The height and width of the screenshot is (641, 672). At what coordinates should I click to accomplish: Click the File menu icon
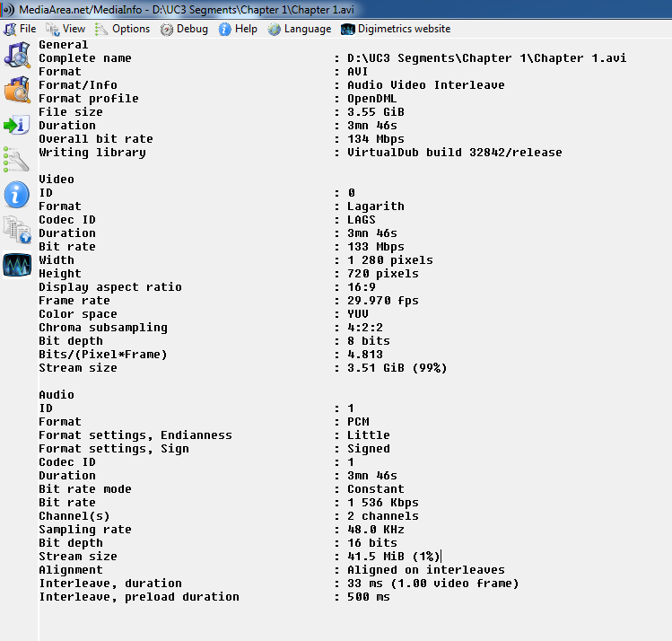tap(10, 29)
